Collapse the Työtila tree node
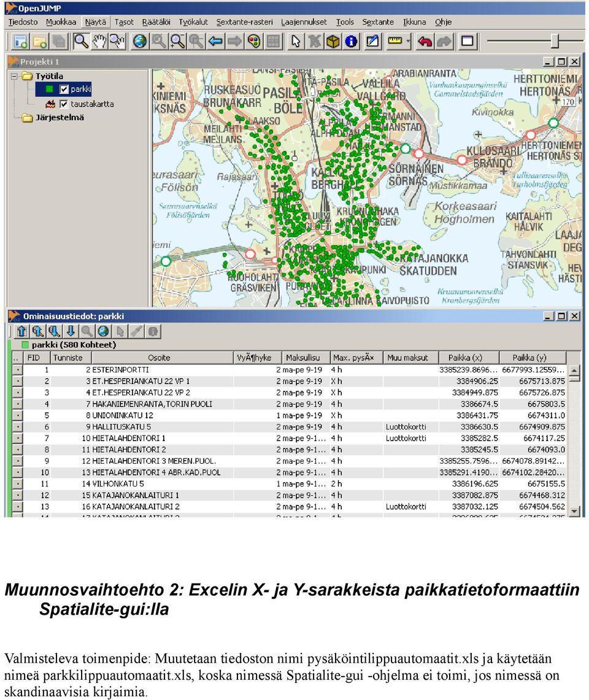Screen dimensions: 589x700 [14, 76]
